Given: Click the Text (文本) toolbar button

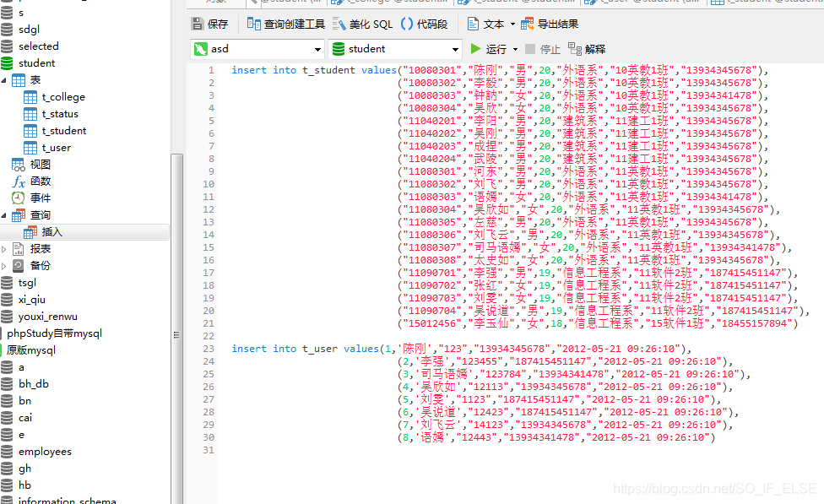Looking at the screenshot, I should pos(485,24).
